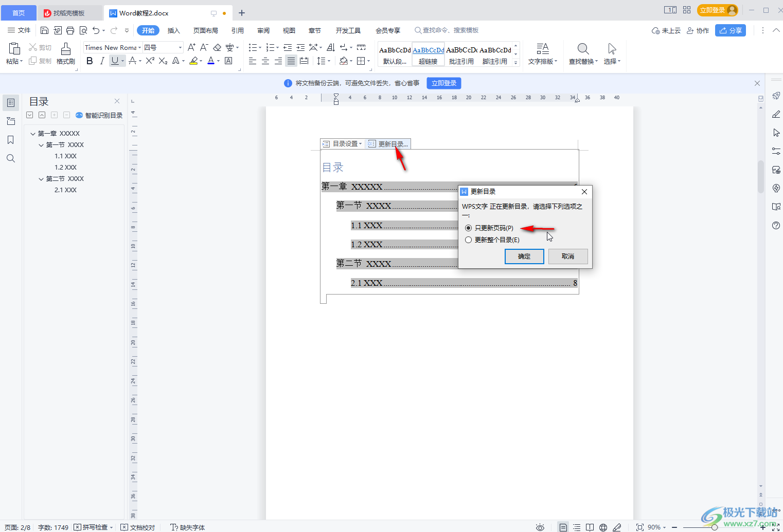783x532 pixels.
Task: Open the 视图 ribbon tab
Action: 289,30
